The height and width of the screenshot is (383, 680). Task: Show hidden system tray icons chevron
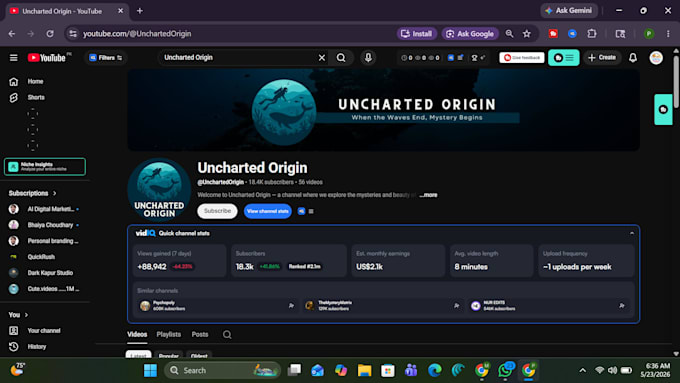tap(582, 370)
